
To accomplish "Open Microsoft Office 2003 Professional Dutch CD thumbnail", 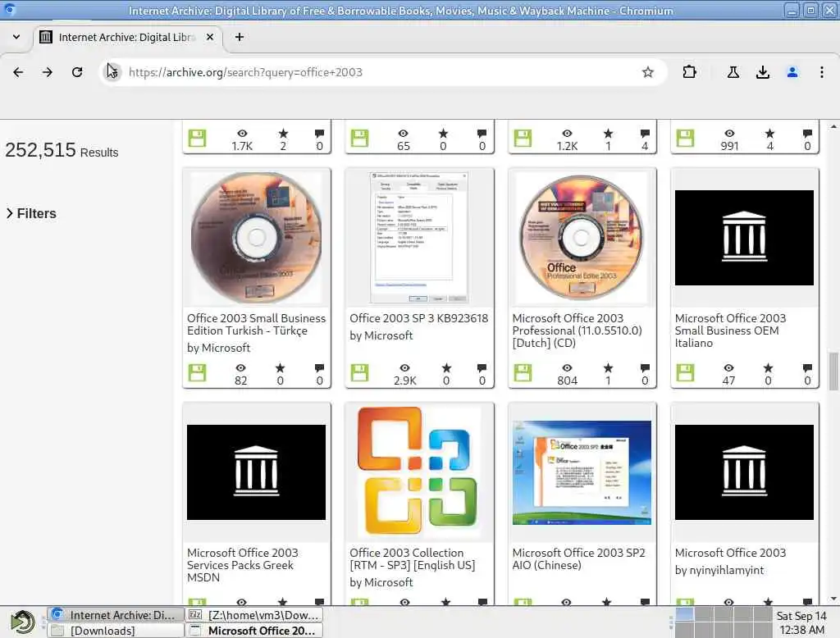I will (x=582, y=237).
